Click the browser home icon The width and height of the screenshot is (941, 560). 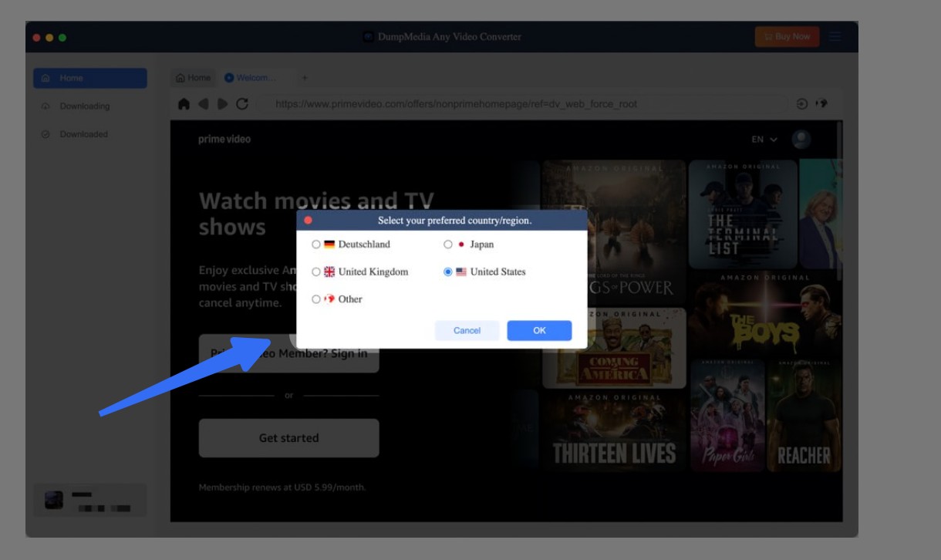click(184, 103)
